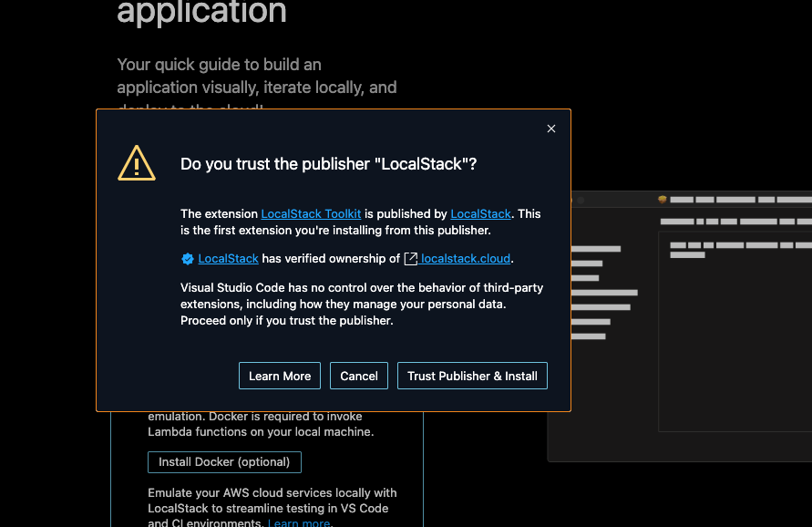Click the text "Proceed only if you trust the publisher."
This screenshot has width=812, height=527.
pyautogui.click(x=287, y=321)
